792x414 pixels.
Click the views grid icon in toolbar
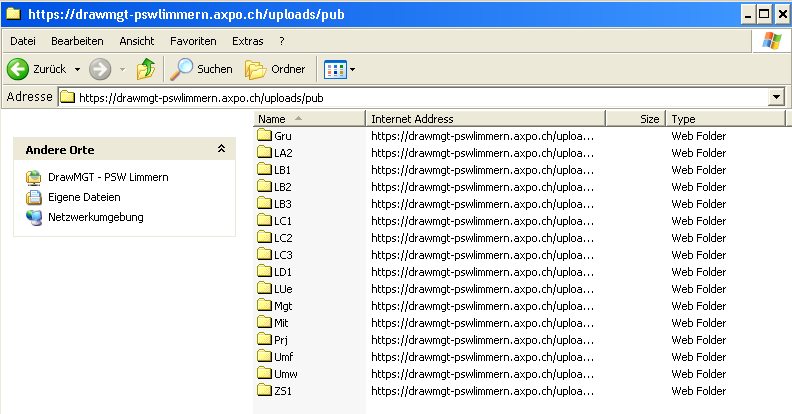coord(335,70)
